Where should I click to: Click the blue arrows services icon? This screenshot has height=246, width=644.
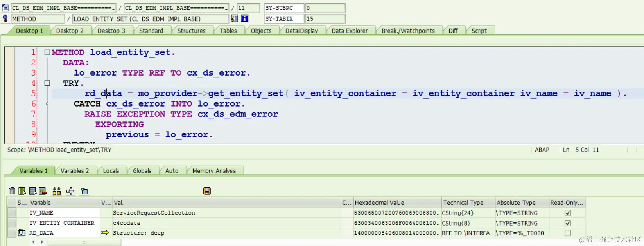[x=70, y=191]
